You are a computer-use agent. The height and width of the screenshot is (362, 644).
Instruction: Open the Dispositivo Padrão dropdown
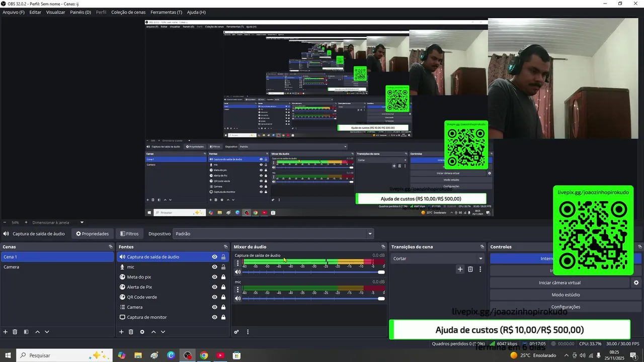pyautogui.click(x=273, y=234)
